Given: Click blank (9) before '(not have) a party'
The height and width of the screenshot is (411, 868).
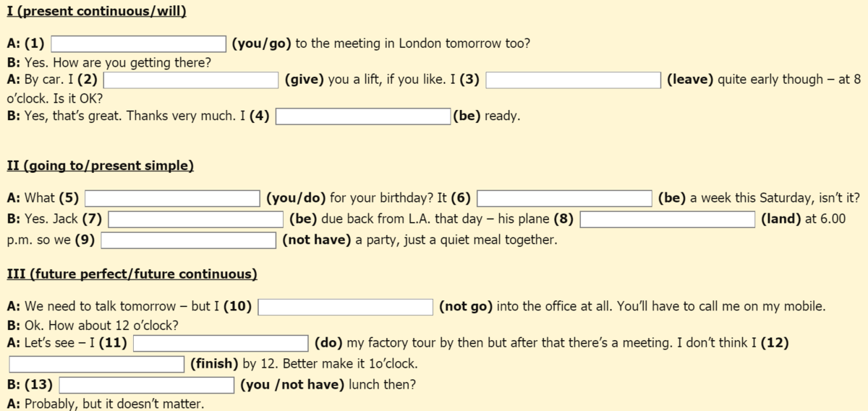Looking at the screenshot, I should (189, 240).
